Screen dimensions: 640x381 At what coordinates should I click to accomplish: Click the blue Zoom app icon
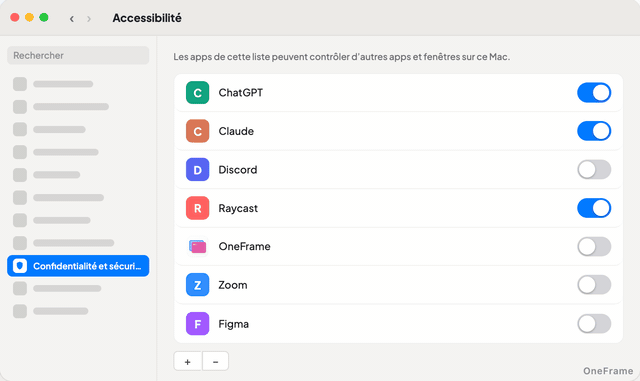pyautogui.click(x=198, y=285)
